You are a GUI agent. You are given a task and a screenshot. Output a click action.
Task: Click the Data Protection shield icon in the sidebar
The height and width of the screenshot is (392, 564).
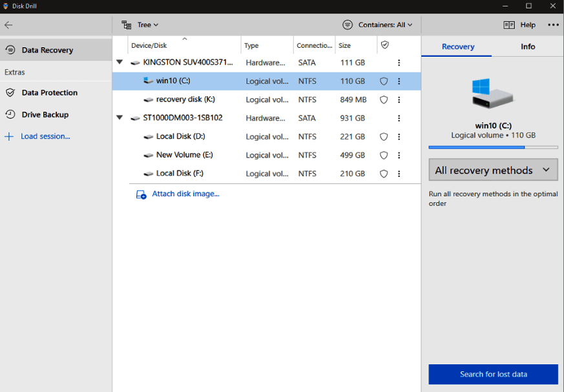pyautogui.click(x=10, y=92)
